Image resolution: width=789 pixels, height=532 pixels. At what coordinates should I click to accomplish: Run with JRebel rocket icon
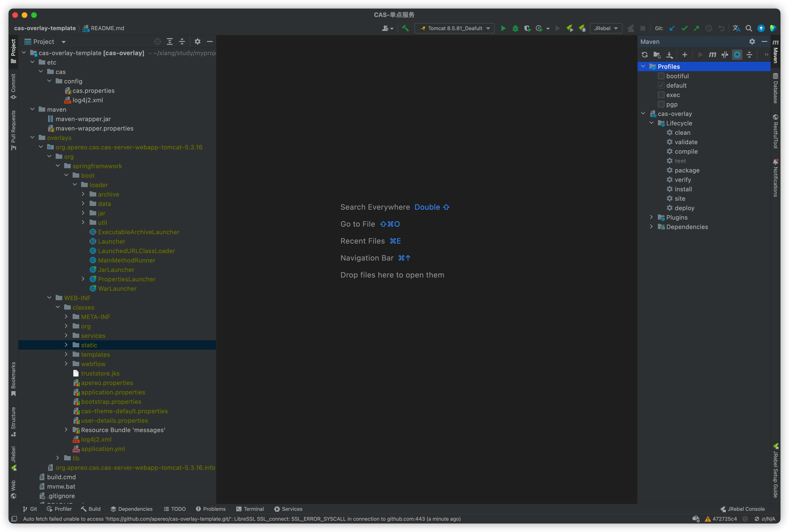(570, 28)
